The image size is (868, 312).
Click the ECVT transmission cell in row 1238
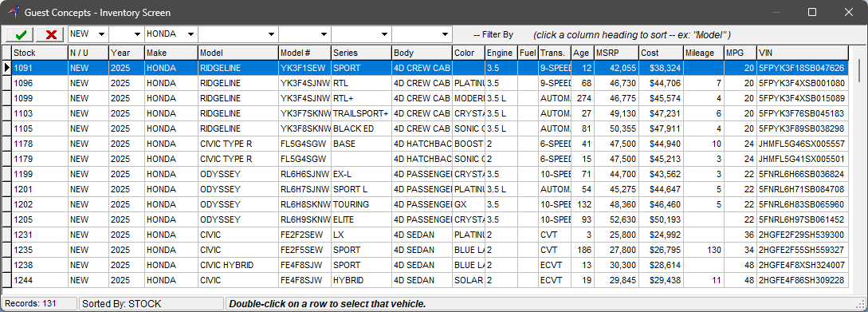(x=555, y=265)
